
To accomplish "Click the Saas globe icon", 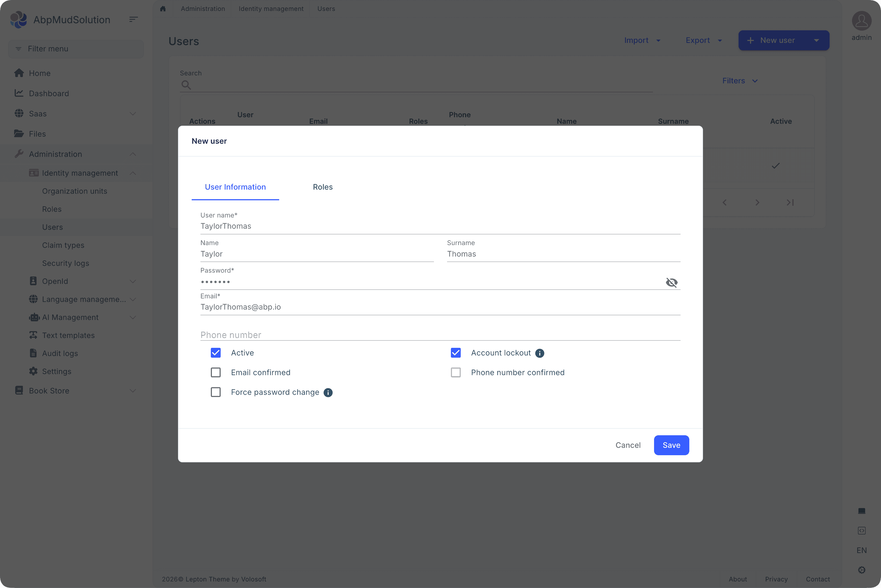I will pyautogui.click(x=19, y=113).
